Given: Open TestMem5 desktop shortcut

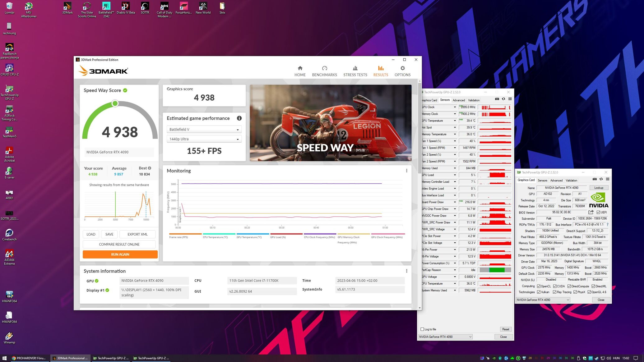Looking at the screenshot, I should click(x=9, y=132).
